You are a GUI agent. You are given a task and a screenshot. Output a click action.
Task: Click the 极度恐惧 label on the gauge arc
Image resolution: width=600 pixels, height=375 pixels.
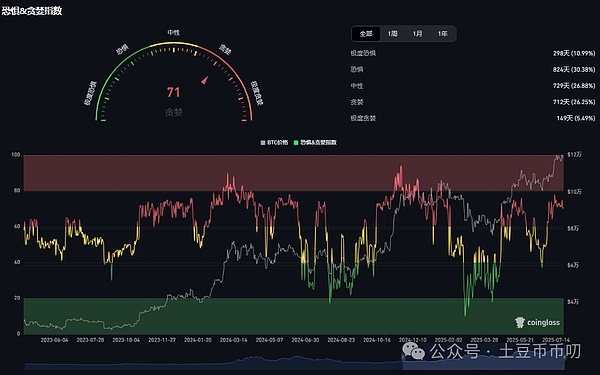tap(90, 93)
